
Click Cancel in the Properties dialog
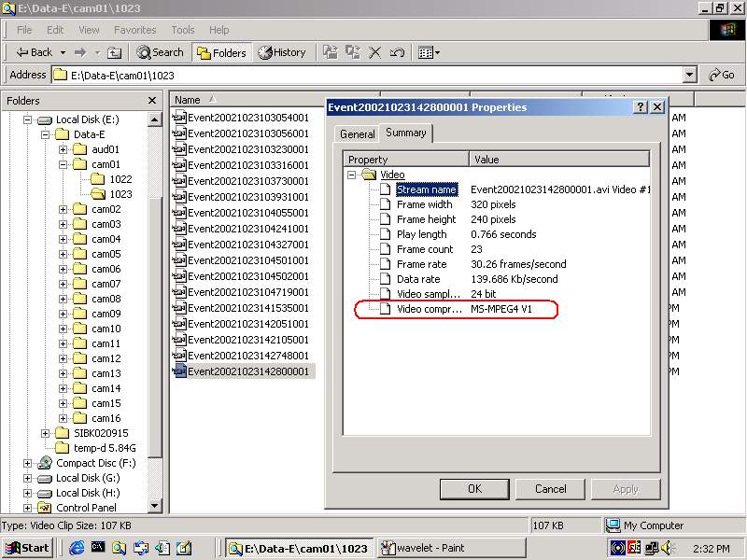pyautogui.click(x=550, y=489)
